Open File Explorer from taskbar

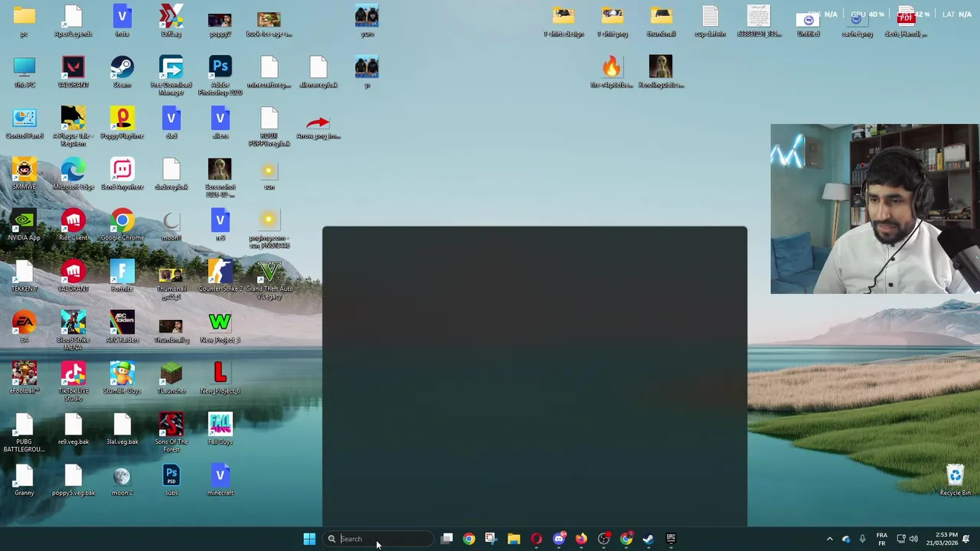[514, 539]
